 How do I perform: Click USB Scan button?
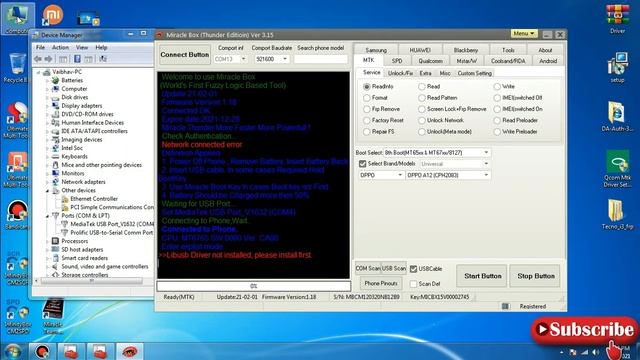click(x=394, y=269)
